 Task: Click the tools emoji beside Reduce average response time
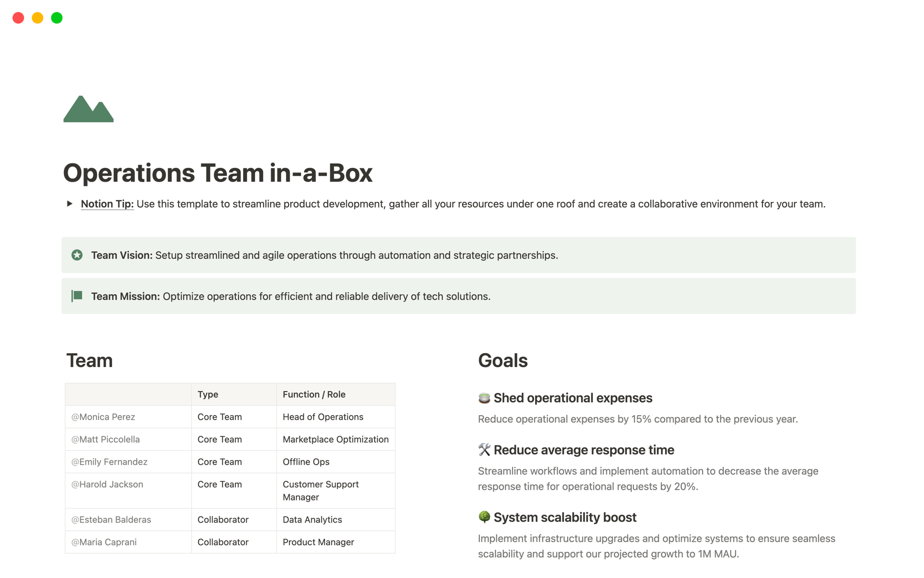[x=484, y=450]
